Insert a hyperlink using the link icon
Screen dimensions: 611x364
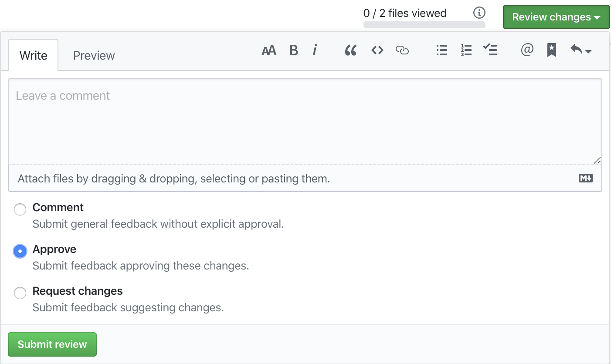402,50
